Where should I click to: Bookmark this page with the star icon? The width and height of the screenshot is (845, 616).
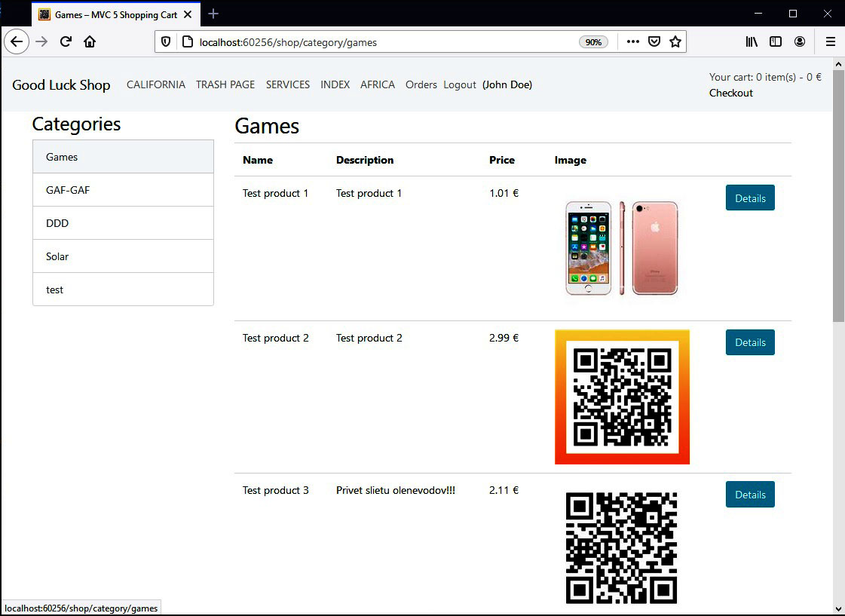coord(675,41)
